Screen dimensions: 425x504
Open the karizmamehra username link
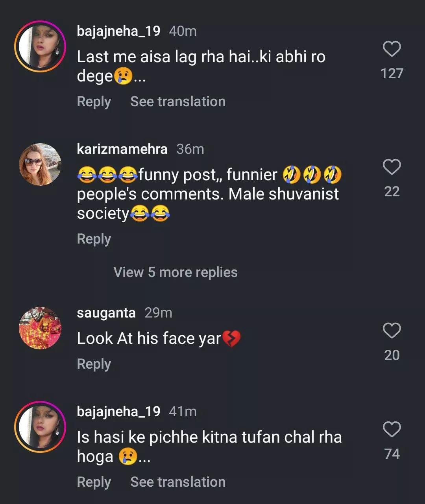pos(122,149)
